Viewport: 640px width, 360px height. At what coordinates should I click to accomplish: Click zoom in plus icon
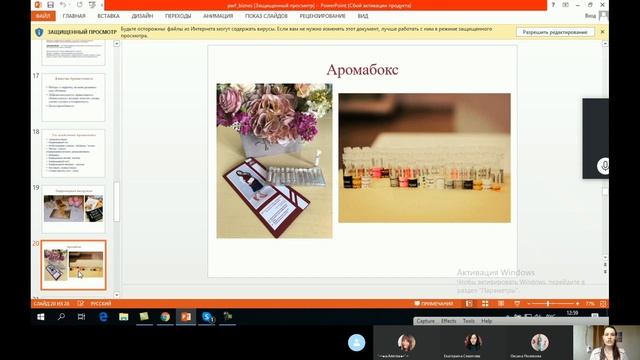coord(578,304)
